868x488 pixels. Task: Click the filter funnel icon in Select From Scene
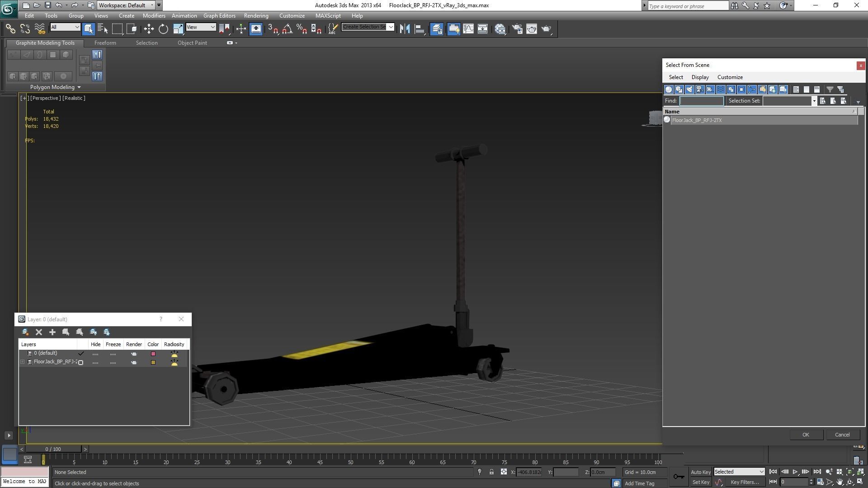pos(830,89)
